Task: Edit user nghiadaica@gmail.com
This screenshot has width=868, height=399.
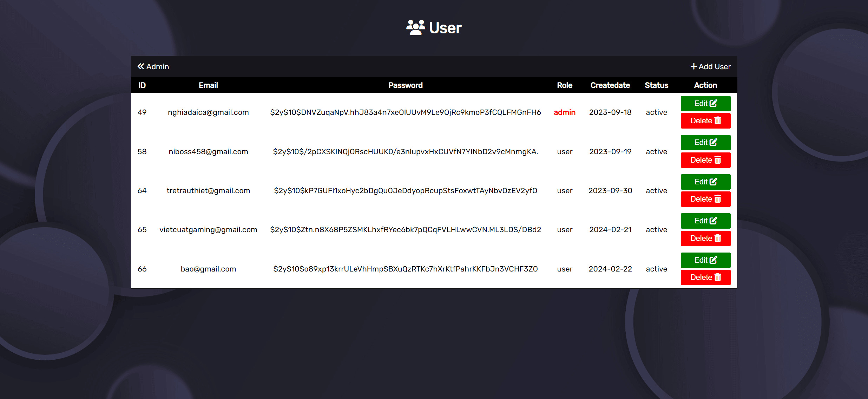Action: point(705,103)
